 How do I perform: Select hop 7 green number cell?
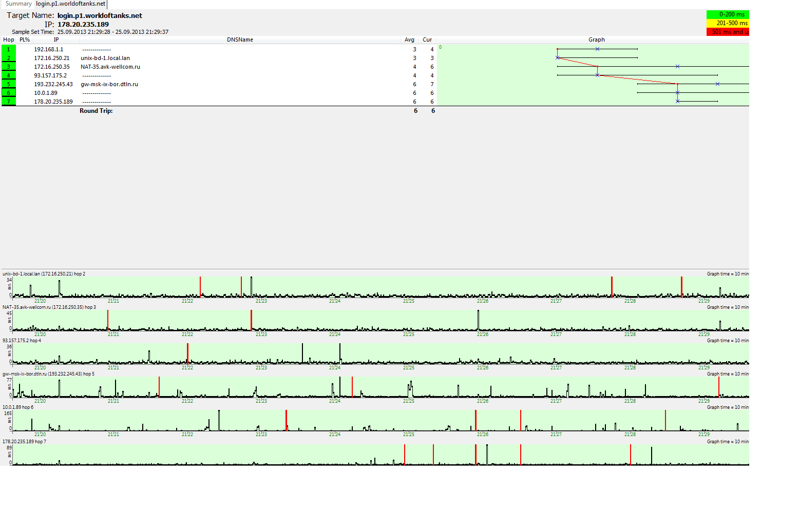9,102
